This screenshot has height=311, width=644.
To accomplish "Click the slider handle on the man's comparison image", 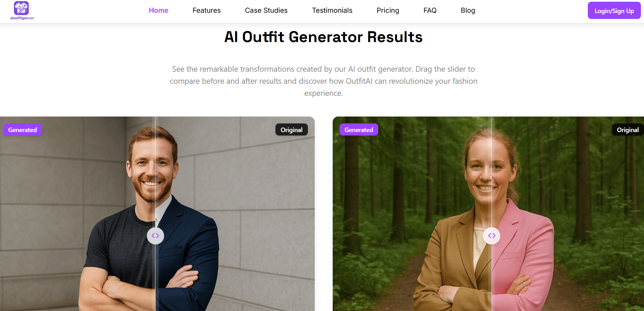I will coord(155,236).
